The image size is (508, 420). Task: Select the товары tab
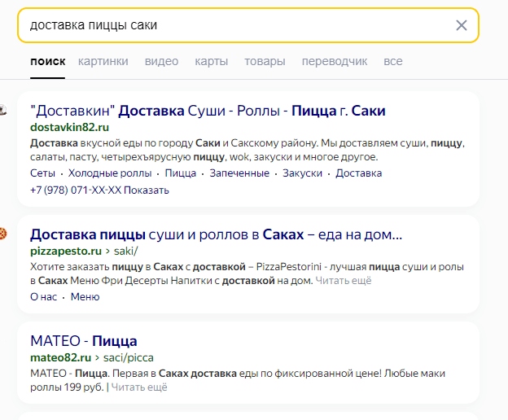click(x=265, y=61)
